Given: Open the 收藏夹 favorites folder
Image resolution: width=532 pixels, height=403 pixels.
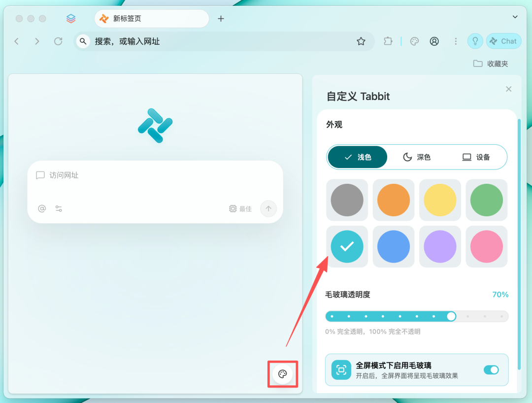Looking at the screenshot, I should coord(491,64).
